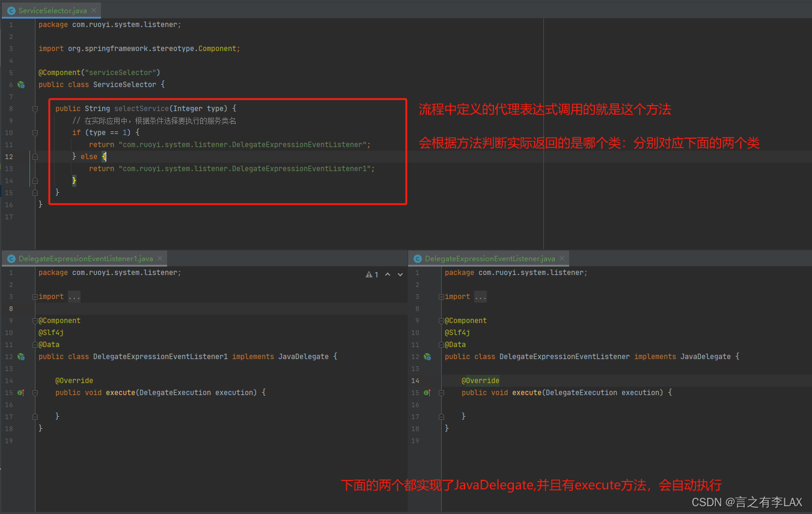Switch to DelegateExpressionEventListener.java tab
Viewport: 812px width, 514px height.
coord(489,259)
